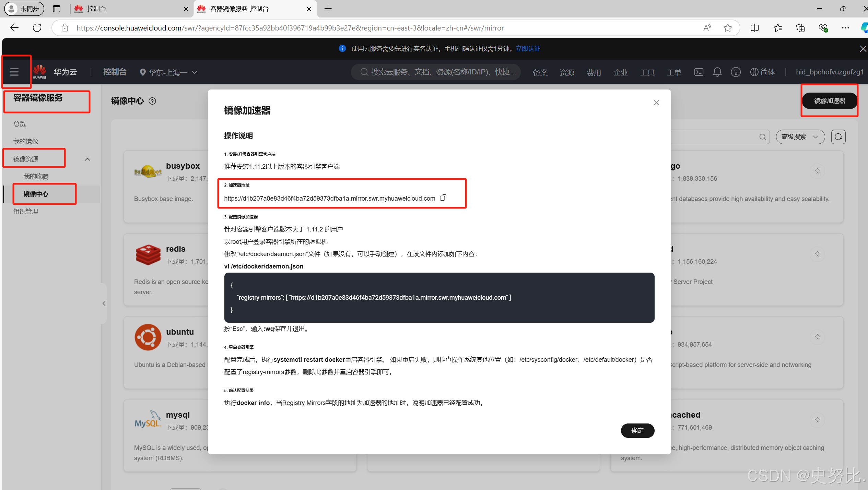Open the hamburger service menu
The height and width of the screenshot is (490, 868).
point(14,72)
